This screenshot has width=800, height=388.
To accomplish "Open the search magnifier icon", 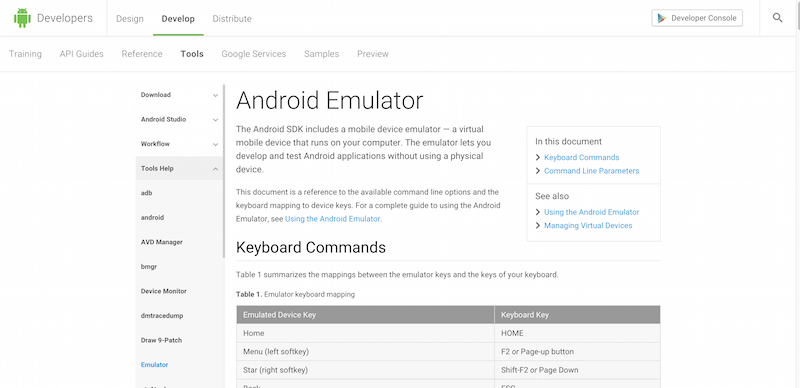I will pos(777,18).
